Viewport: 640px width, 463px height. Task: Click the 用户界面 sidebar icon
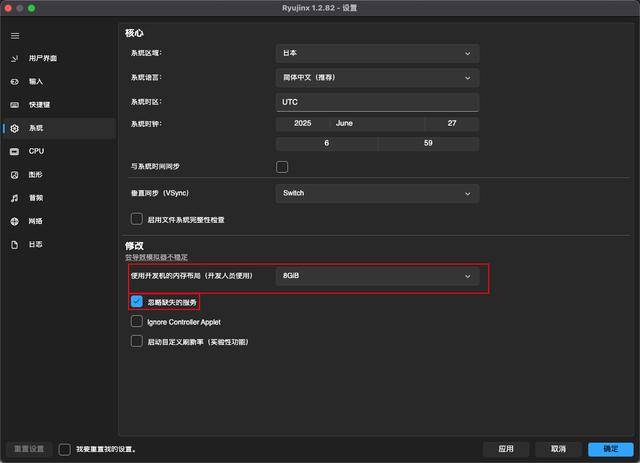(x=15, y=59)
